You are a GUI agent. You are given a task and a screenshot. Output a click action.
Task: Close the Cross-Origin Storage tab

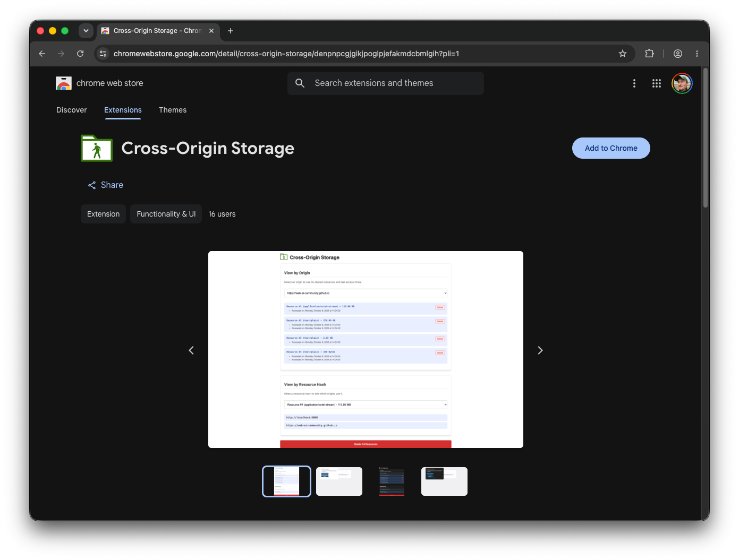point(211,31)
